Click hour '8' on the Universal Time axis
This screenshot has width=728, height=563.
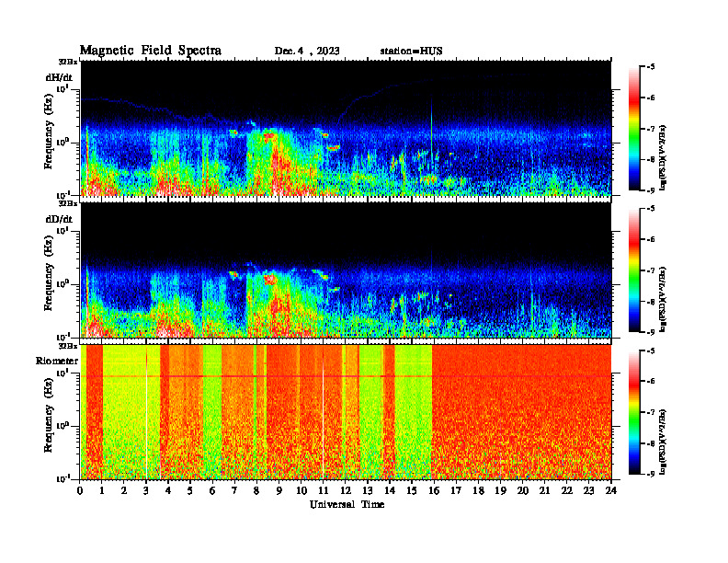(256, 491)
